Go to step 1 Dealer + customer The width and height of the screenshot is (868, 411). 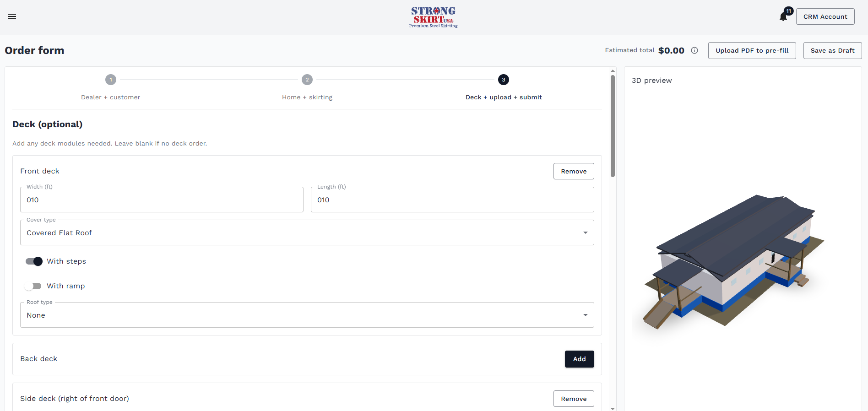(111, 87)
